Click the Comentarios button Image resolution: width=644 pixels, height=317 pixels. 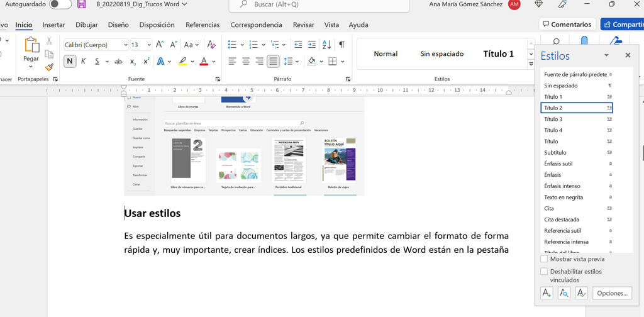point(567,25)
